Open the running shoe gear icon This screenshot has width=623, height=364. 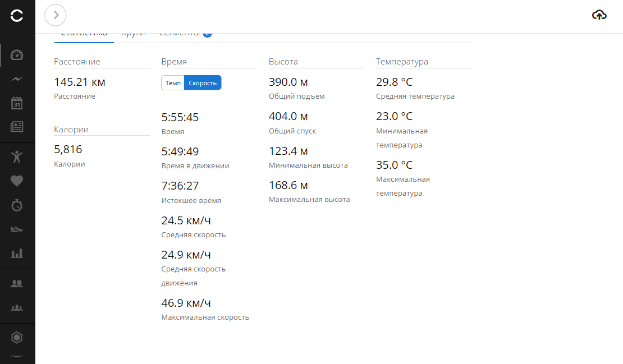click(x=17, y=229)
